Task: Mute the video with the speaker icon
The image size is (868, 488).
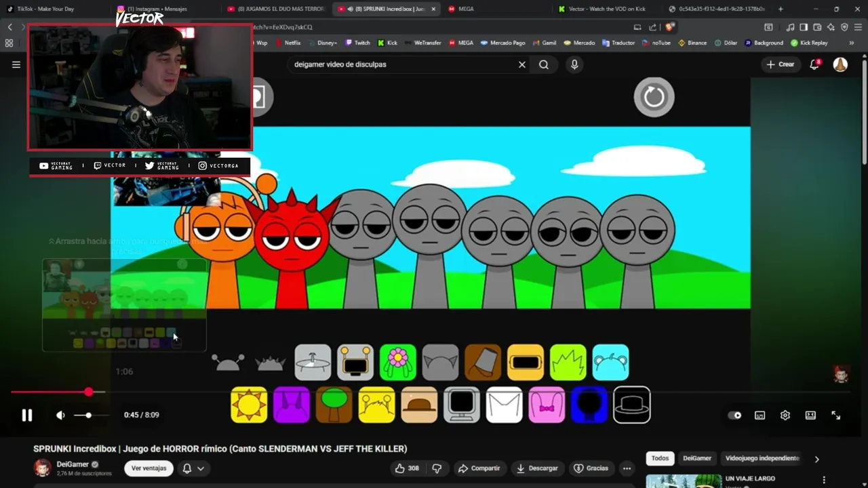Action: (x=60, y=415)
